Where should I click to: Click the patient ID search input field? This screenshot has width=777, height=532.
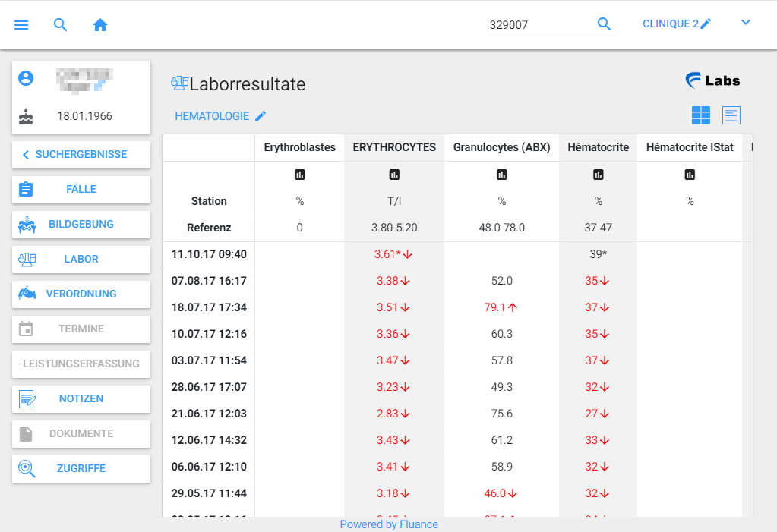point(539,25)
